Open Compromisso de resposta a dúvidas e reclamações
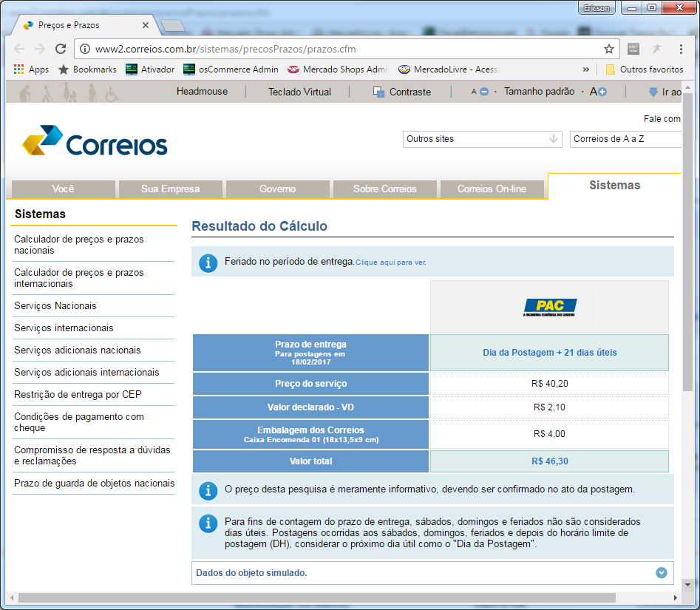Image resolution: width=700 pixels, height=610 pixels. coord(92,455)
